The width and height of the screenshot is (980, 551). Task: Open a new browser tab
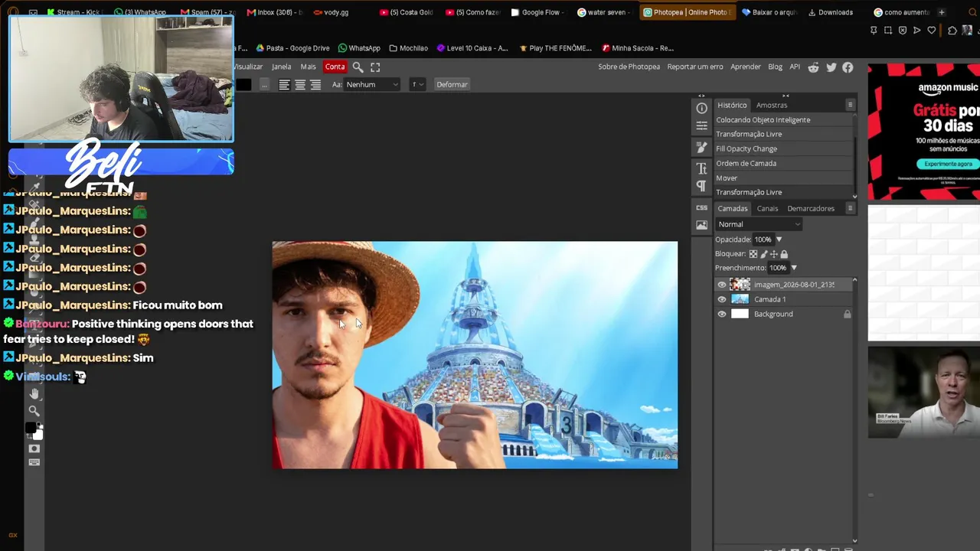(941, 12)
